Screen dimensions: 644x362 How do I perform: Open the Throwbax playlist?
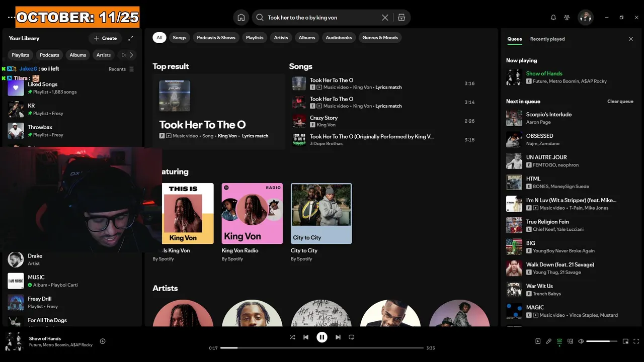pos(72,131)
